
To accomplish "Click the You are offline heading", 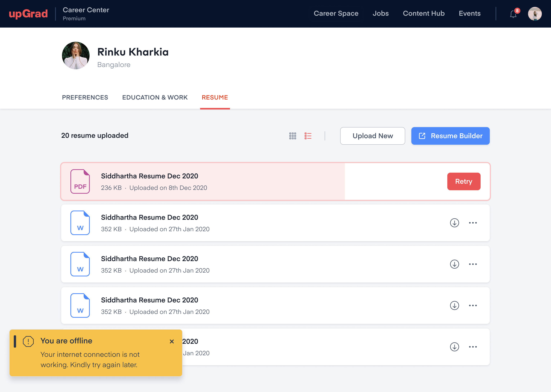I will 66,341.
